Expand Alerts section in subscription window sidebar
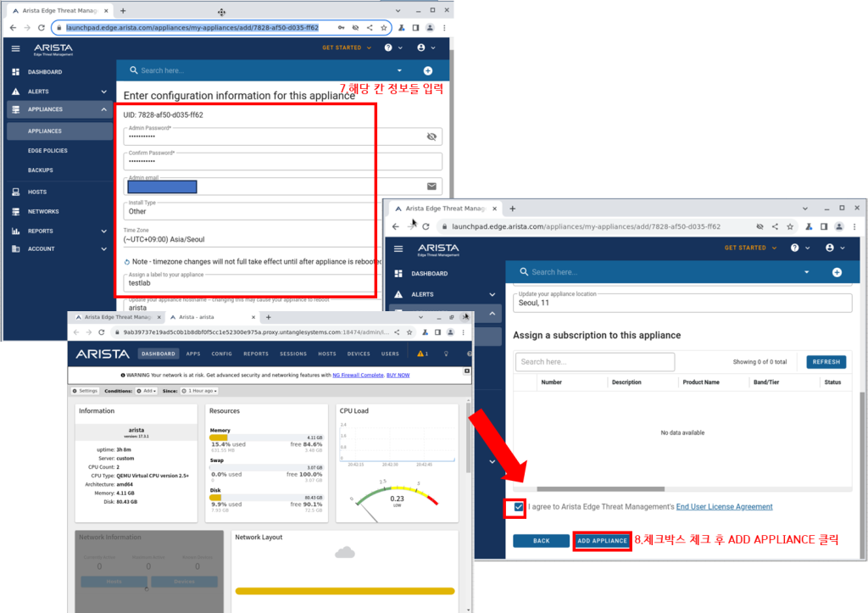The height and width of the screenshot is (613, 868). point(492,294)
